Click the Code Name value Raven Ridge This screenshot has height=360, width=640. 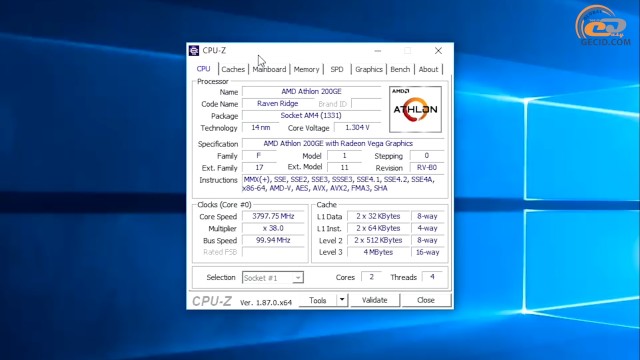point(278,104)
